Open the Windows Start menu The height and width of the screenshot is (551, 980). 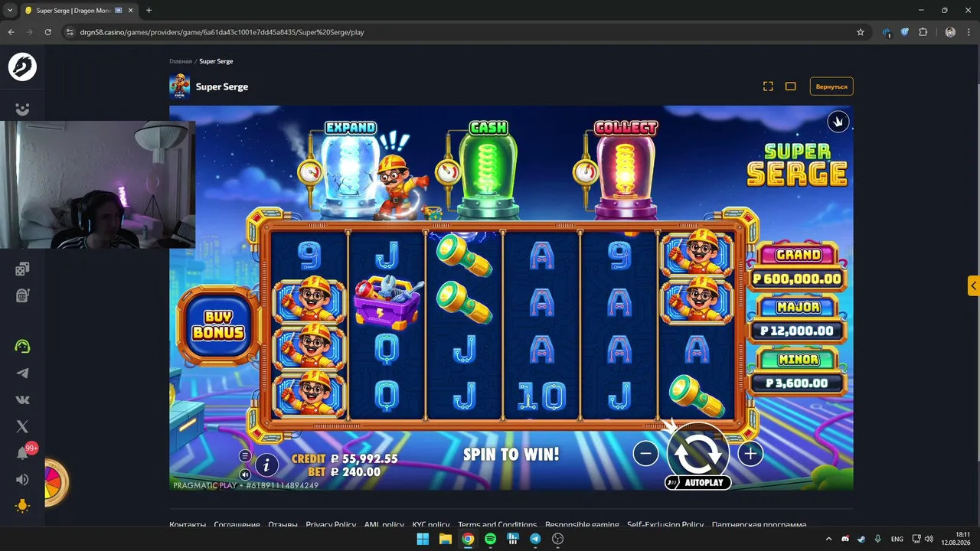point(423,539)
